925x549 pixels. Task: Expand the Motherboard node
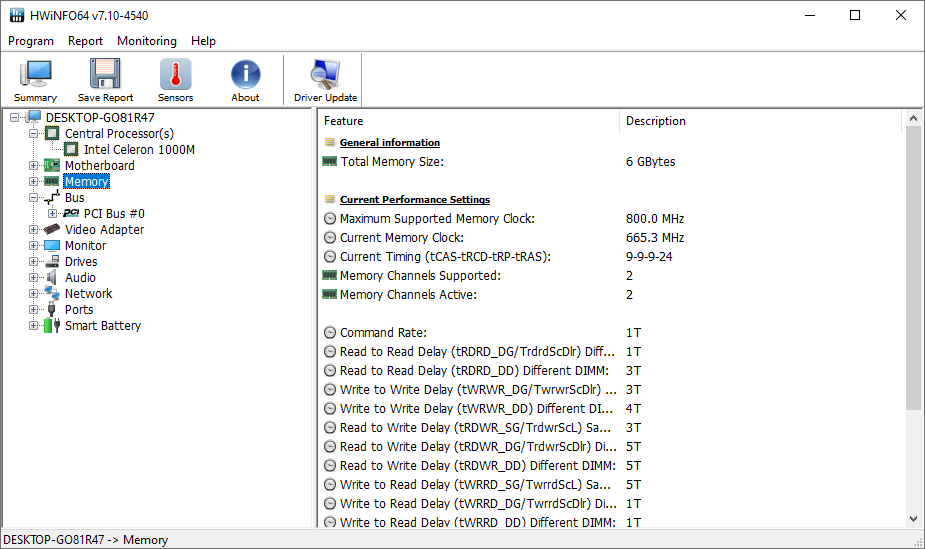[34, 165]
